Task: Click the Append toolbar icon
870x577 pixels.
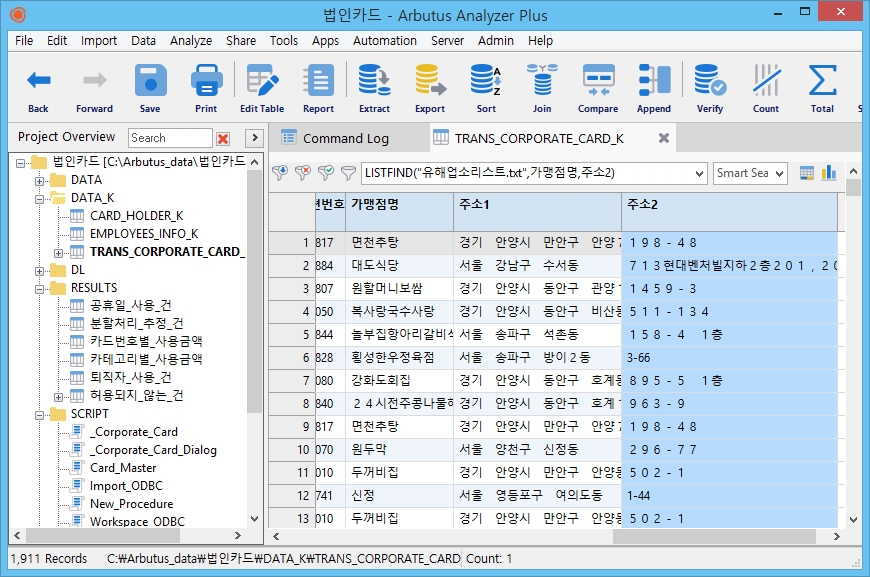Action: tap(654, 88)
